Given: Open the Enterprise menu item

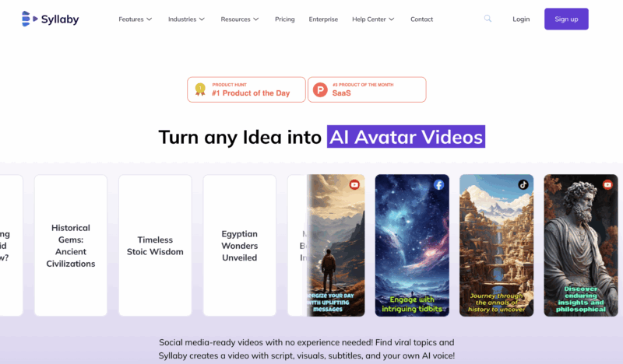Looking at the screenshot, I should click(323, 19).
